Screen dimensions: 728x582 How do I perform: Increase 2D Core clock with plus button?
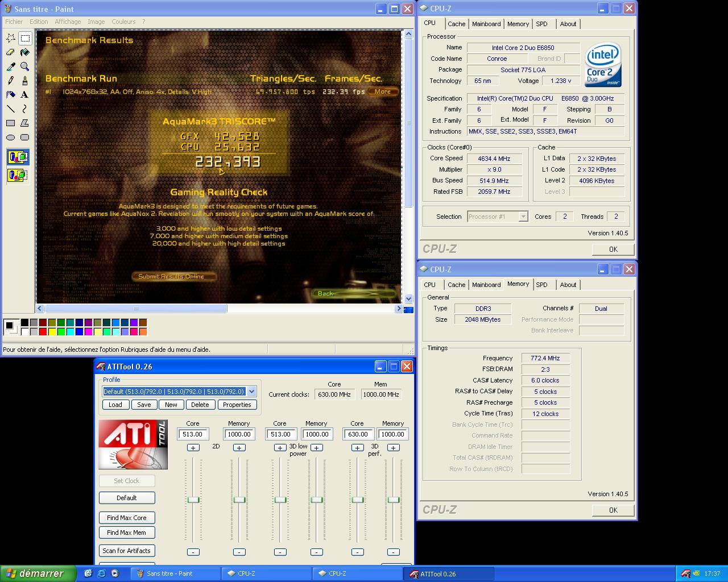pos(193,448)
